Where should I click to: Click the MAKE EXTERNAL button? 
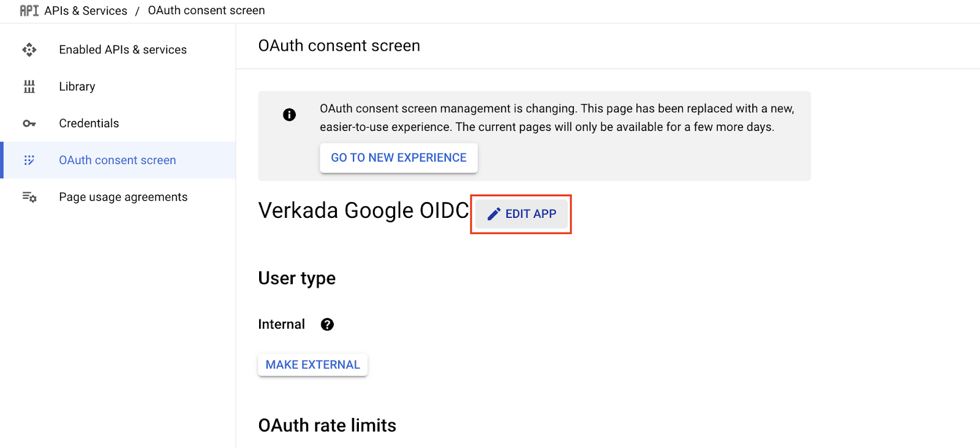coord(312,365)
